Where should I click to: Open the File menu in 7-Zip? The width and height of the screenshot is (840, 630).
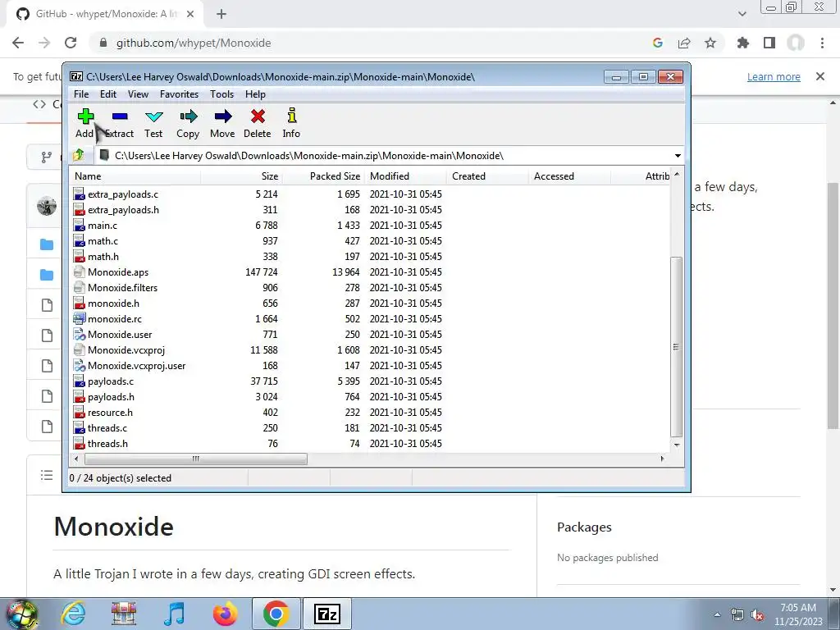(x=81, y=94)
